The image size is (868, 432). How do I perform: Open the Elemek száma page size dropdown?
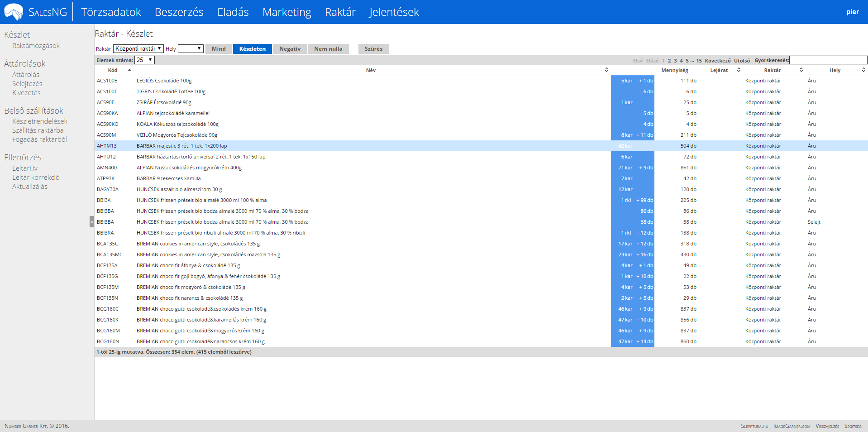pos(144,60)
